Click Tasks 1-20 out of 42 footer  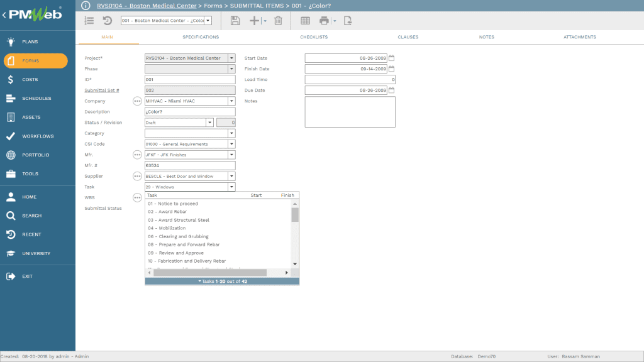pos(222,282)
